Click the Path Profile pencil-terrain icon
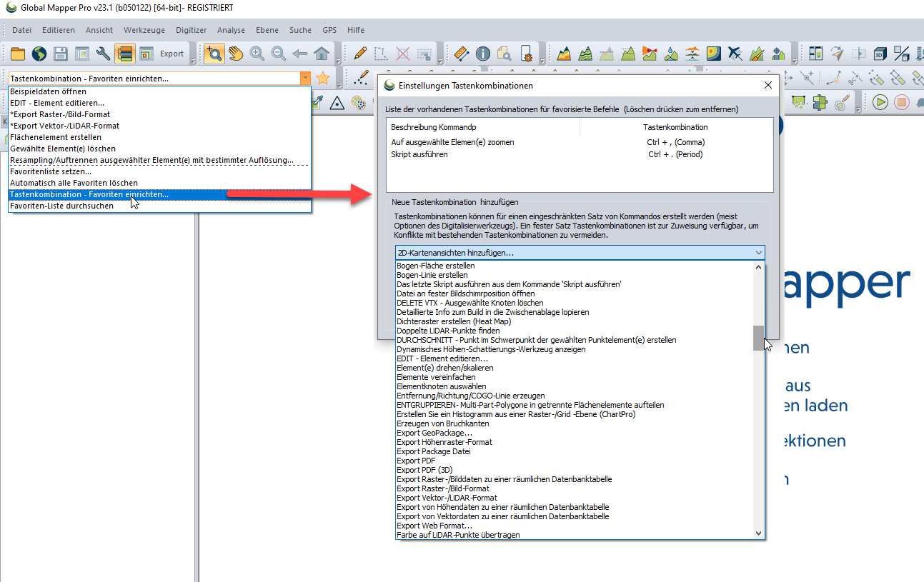The height and width of the screenshot is (582, 924). coord(757,54)
